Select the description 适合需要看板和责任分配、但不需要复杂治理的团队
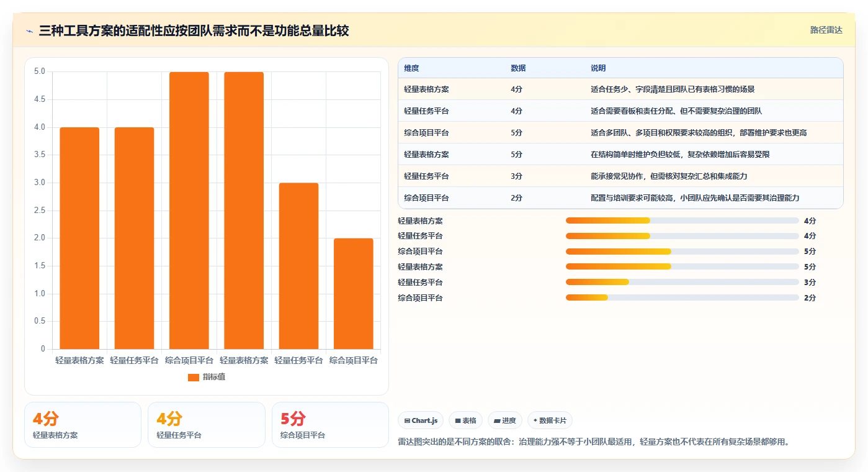Image resolution: width=868 pixels, height=472 pixels. click(x=676, y=111)
